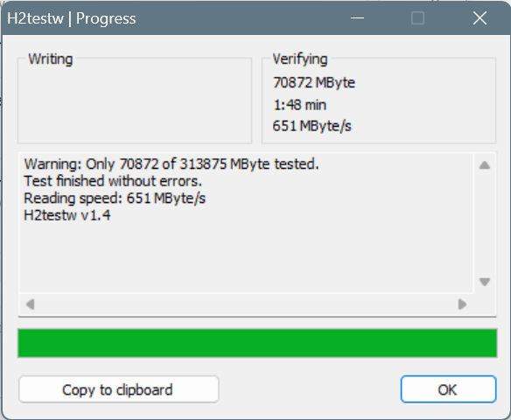
Task: Click the scroll right arrow in log
Action: 462,304
